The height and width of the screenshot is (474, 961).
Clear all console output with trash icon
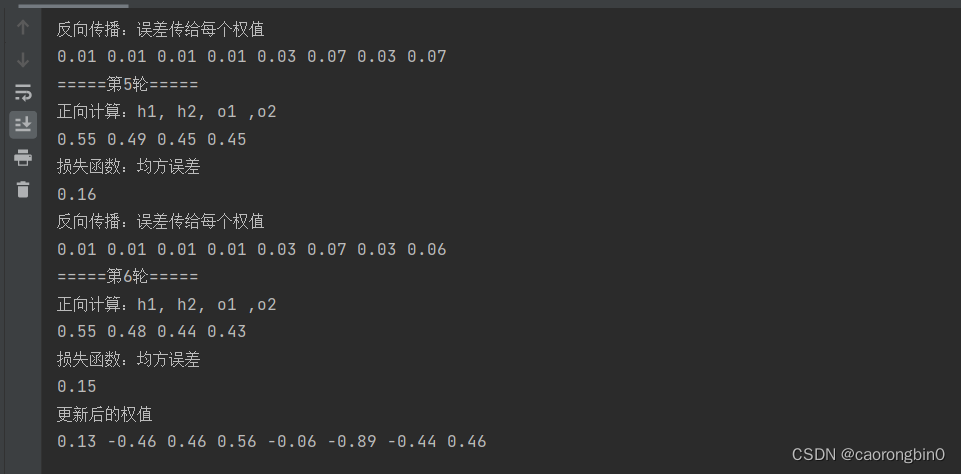pyautogui.click(x=23, y=189)
